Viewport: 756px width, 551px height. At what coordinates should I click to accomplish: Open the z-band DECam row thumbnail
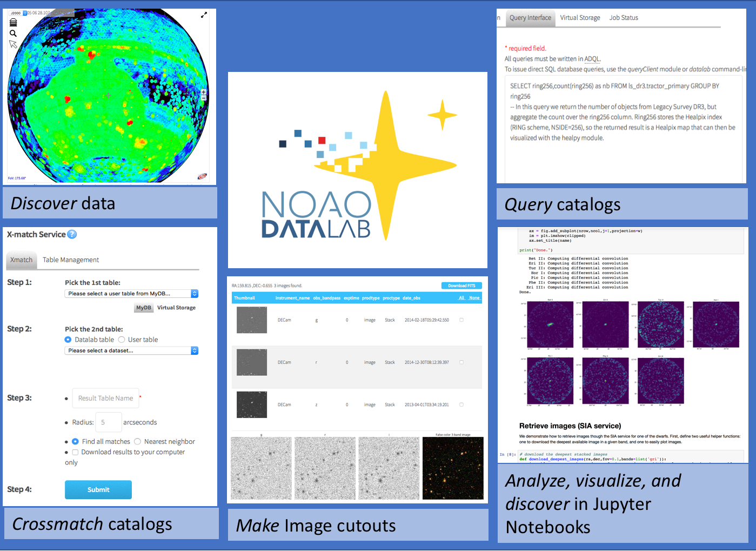click(252, 404)
